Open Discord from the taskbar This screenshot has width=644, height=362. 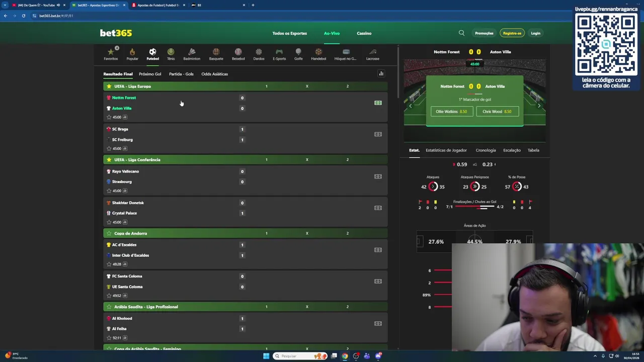pos(378,356)
